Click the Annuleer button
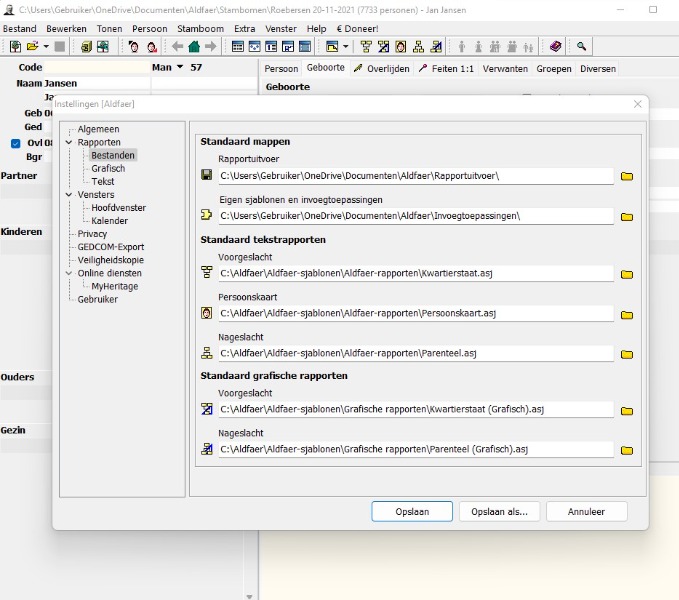This screenshot has height=600, width=679. click(587, 511)
